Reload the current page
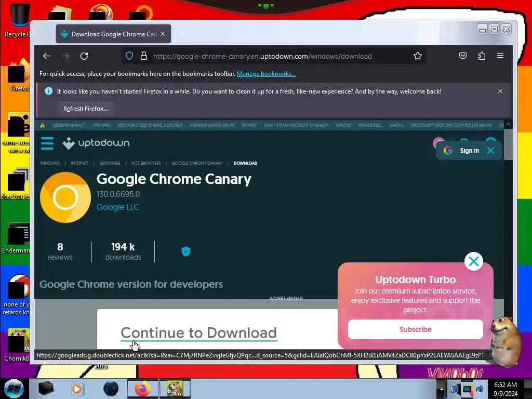532x399 pixels. (x=84, y=56)
